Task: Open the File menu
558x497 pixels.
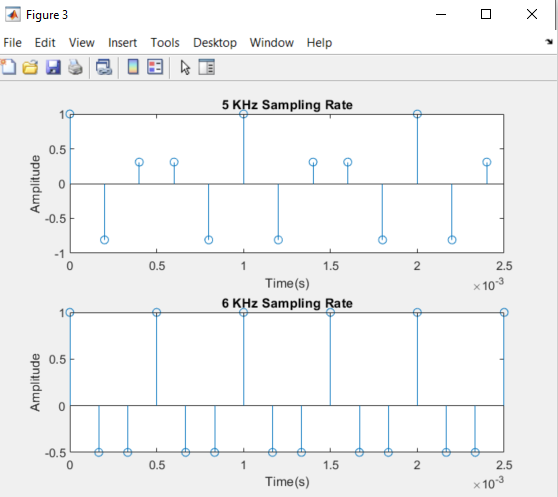Action: [12, 43]
